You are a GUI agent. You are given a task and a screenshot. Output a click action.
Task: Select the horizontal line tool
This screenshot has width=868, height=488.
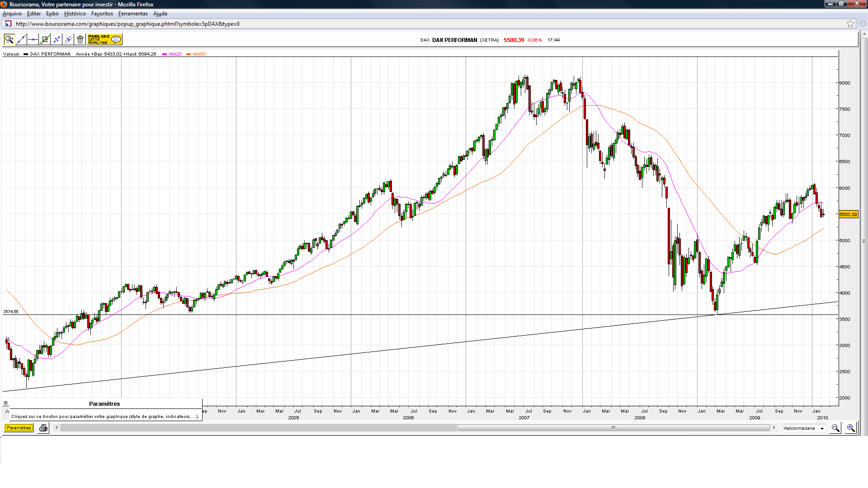click(x=33, y=40)
